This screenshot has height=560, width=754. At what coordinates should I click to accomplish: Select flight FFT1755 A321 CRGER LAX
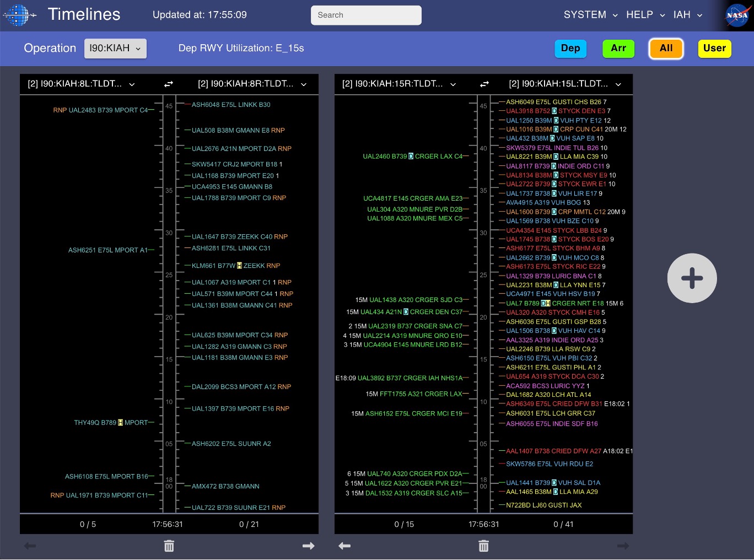pos(414,394)
